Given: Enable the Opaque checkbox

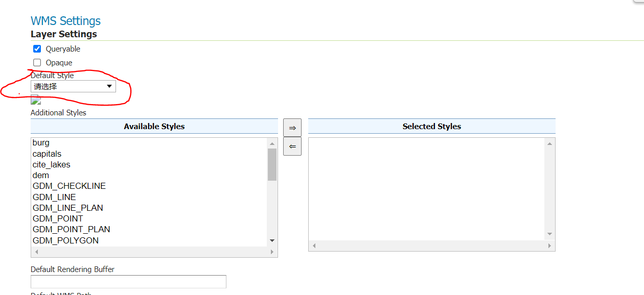Looking at the screenshot, I should tap(37, 63).
